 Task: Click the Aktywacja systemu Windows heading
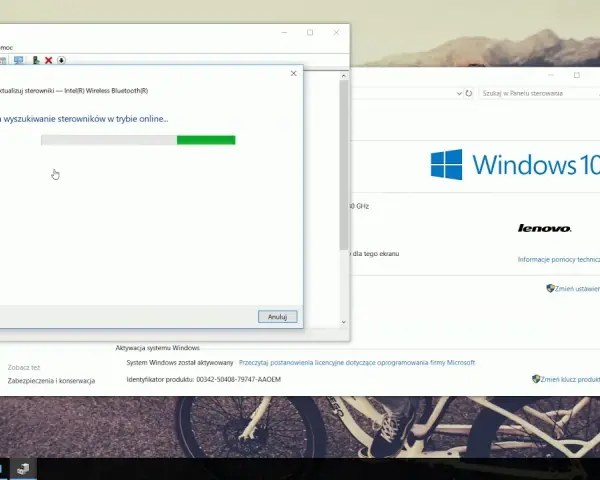[x=158, y=348]
